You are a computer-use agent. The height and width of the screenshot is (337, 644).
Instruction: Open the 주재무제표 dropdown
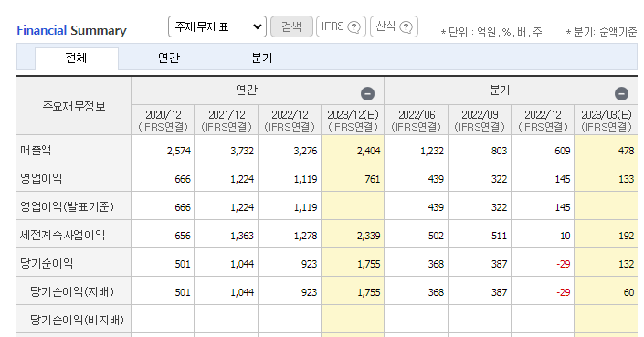(217, 26)
